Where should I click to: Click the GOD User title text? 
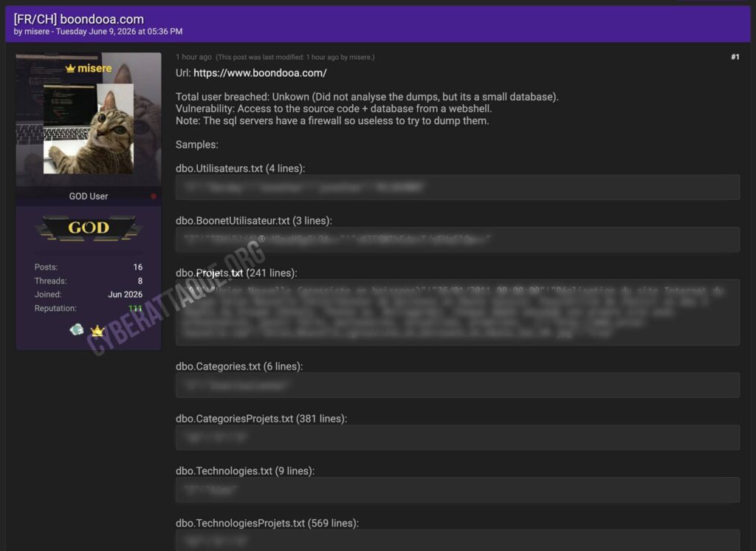click(x=89, y=196)
